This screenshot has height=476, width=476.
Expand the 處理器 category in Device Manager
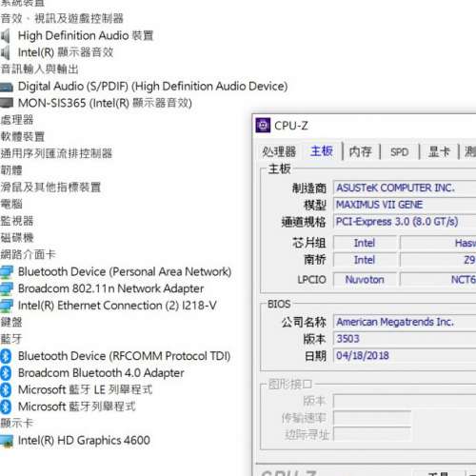point(17,120)
